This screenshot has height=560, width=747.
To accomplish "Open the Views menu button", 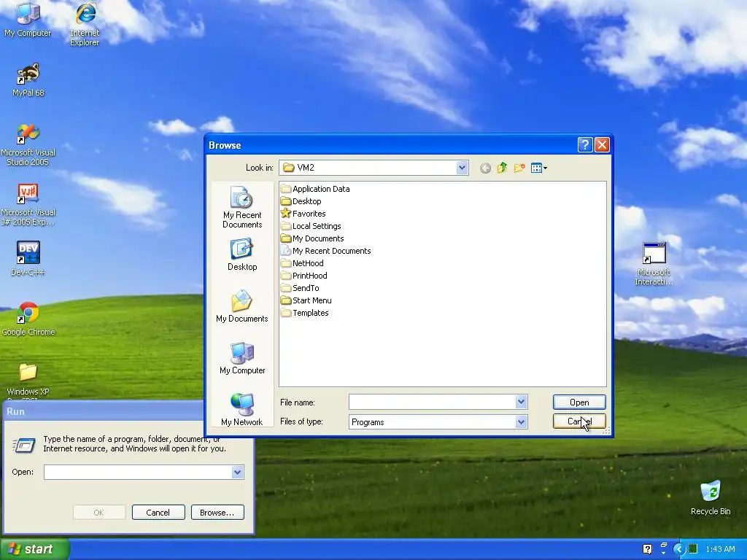I will (539, 168).
